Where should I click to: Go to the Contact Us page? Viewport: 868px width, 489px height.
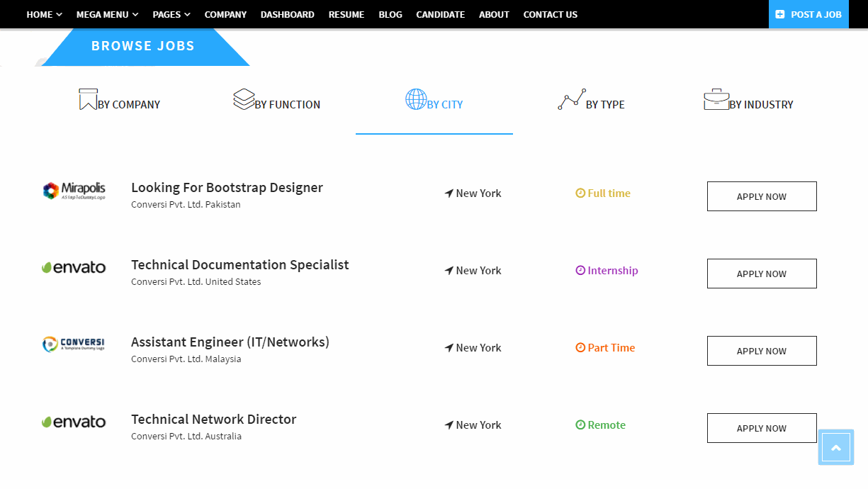(550, 14)
